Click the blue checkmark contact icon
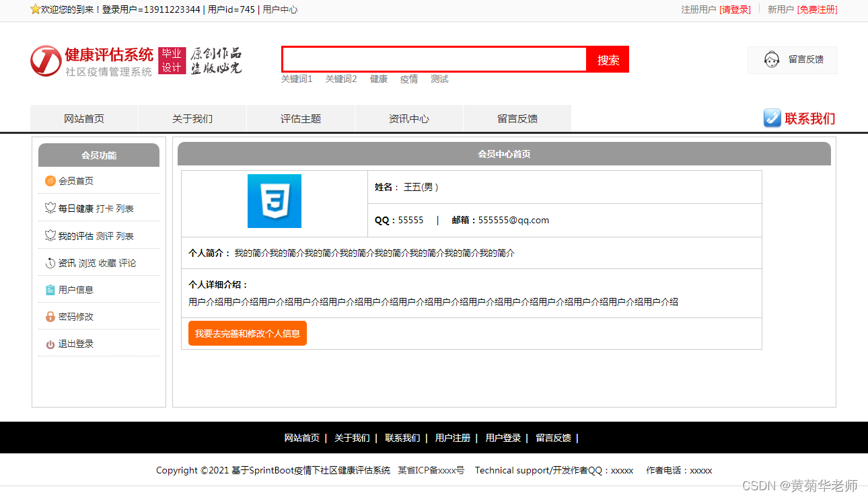Screen dimensions: 868x499 click(x=772, y=118)
